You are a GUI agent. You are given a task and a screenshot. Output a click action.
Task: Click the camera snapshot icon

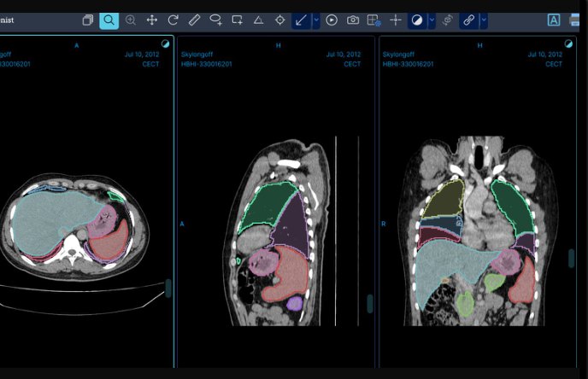click(353, 20)
